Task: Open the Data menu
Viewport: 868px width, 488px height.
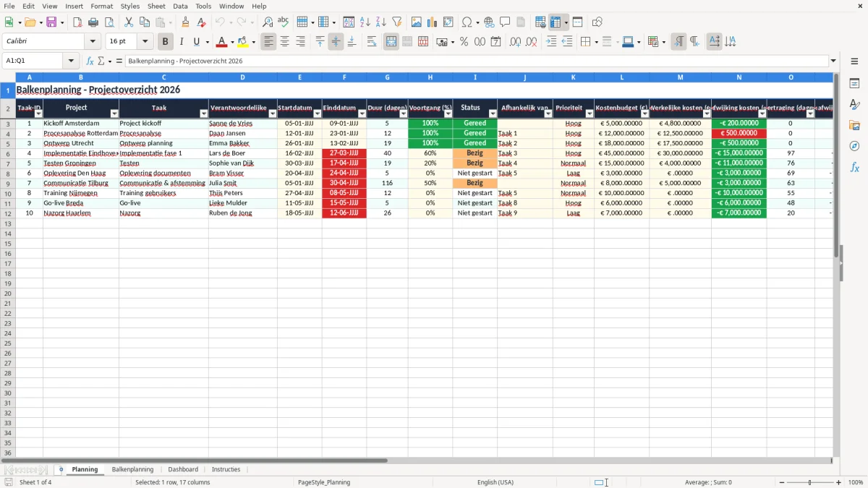Action: pyautogui.click(x=180, y=6)
